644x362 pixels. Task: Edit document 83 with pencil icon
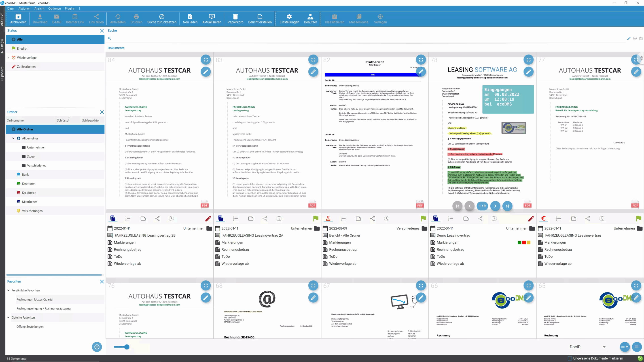[313, 72]
